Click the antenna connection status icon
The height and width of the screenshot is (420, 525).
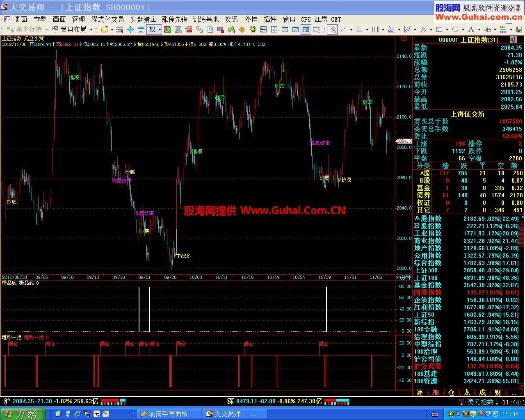click(462, 402)
